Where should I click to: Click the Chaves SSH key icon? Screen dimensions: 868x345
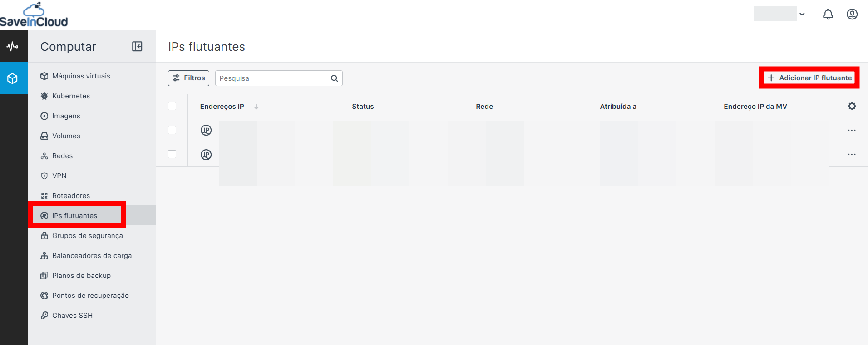point(44,316)
